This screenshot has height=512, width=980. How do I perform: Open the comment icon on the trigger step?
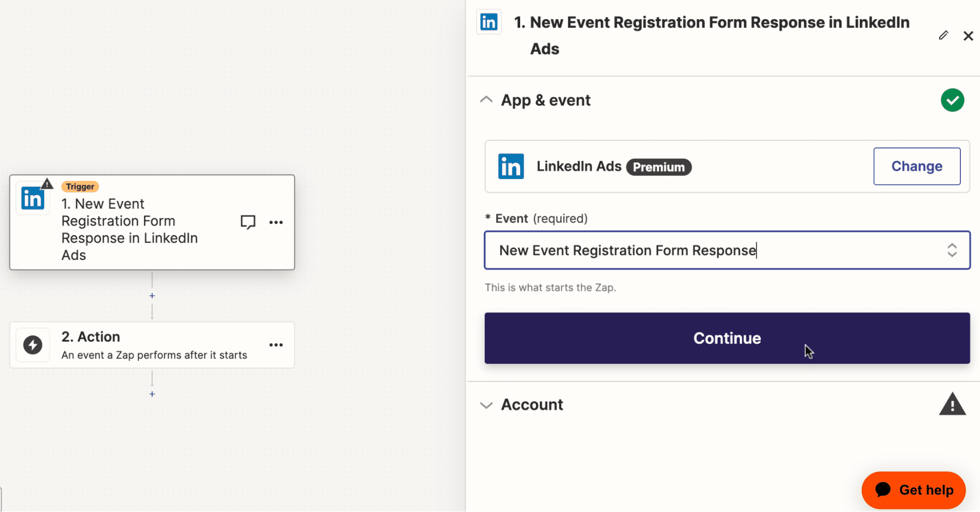(248, 222)
